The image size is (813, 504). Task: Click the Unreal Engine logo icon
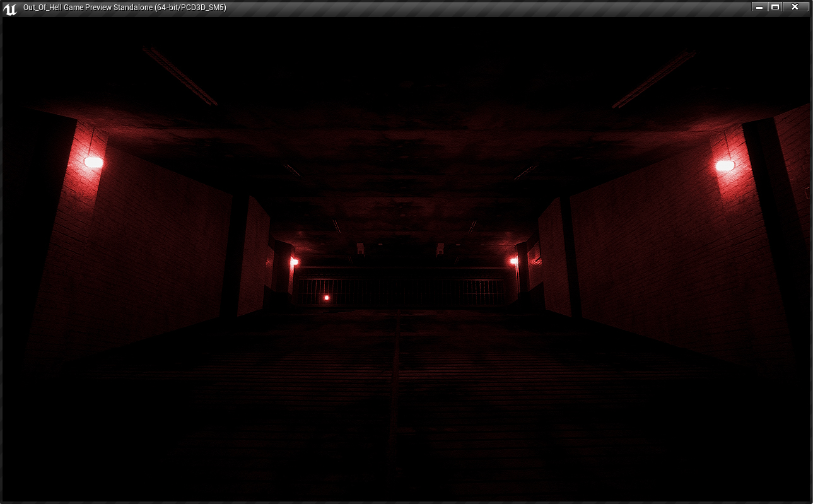pos(10,8)
